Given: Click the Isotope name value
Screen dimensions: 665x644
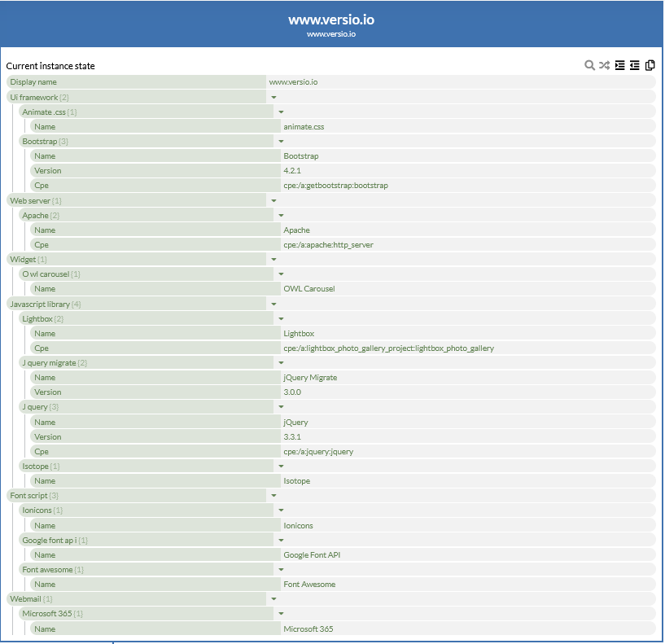Looking at the screenshot, I should point(297,481).
